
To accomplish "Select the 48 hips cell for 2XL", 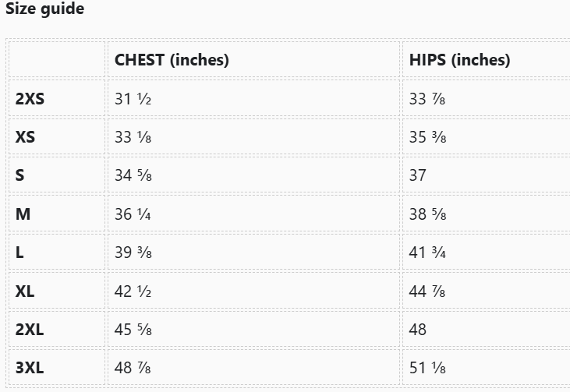I will tap(418, 330).
